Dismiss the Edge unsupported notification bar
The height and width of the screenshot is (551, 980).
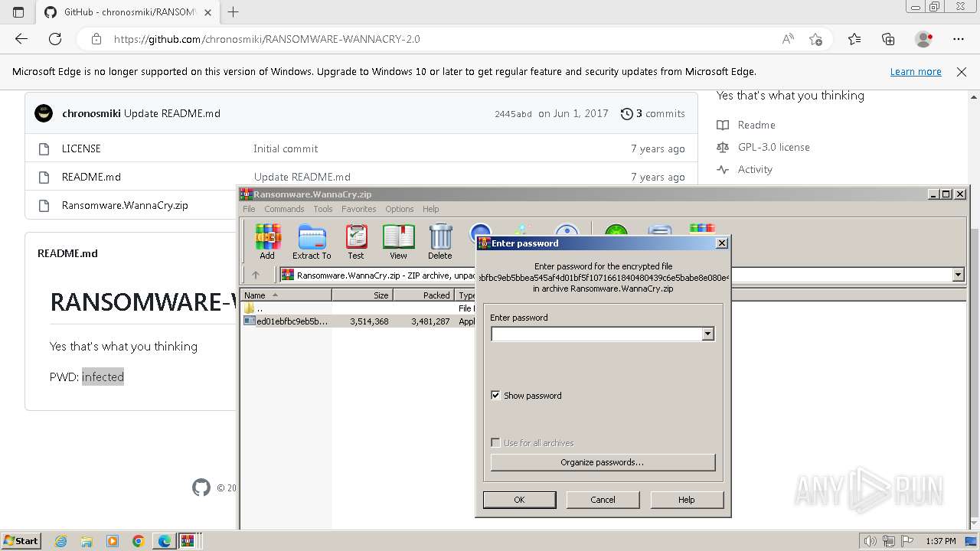962,71
